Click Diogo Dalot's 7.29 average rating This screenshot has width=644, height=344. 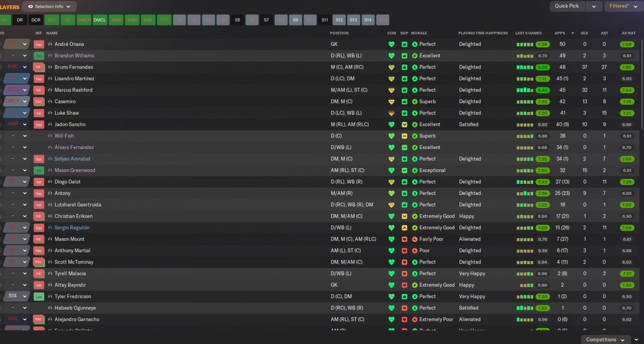[x=627, y=182]
